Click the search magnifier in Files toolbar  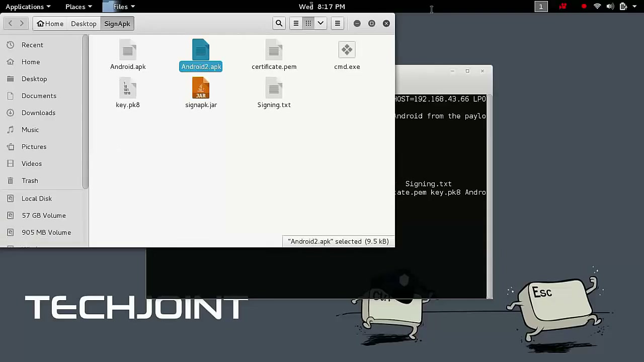[x=279, y=23]
